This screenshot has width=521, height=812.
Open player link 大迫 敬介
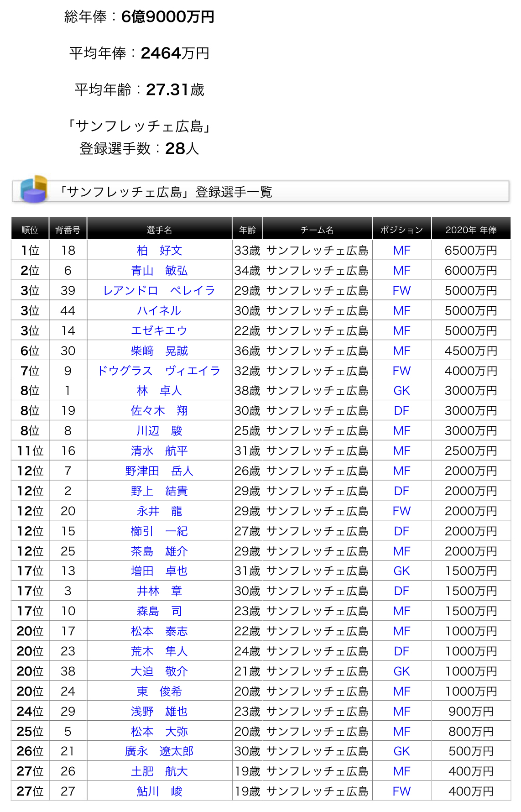click(159, 671)
